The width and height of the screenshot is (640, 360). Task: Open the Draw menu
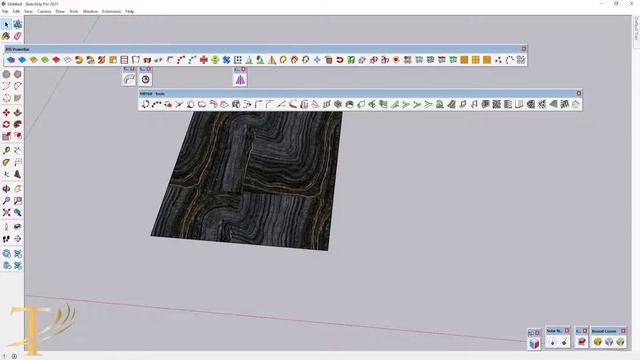(60, 11)
